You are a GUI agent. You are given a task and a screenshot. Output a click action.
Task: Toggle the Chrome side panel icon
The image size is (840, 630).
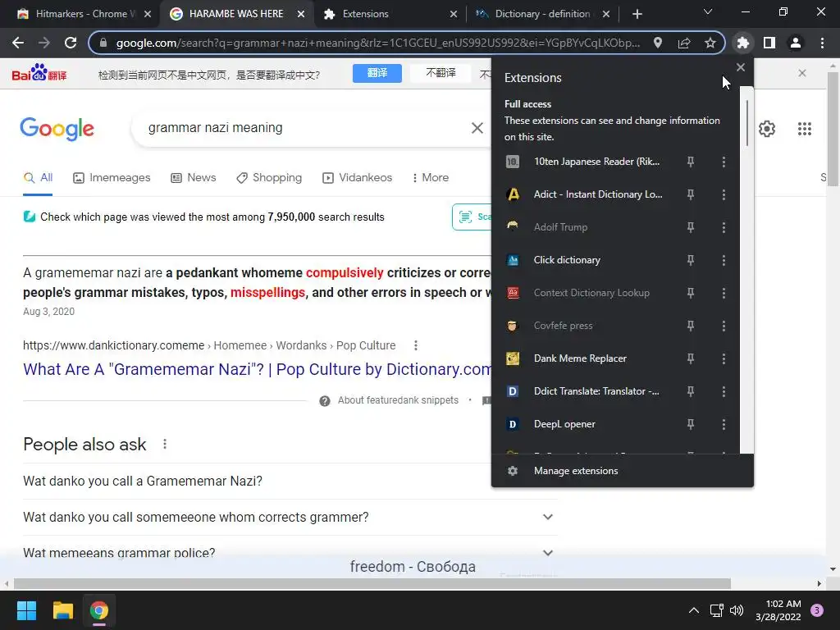769,43
